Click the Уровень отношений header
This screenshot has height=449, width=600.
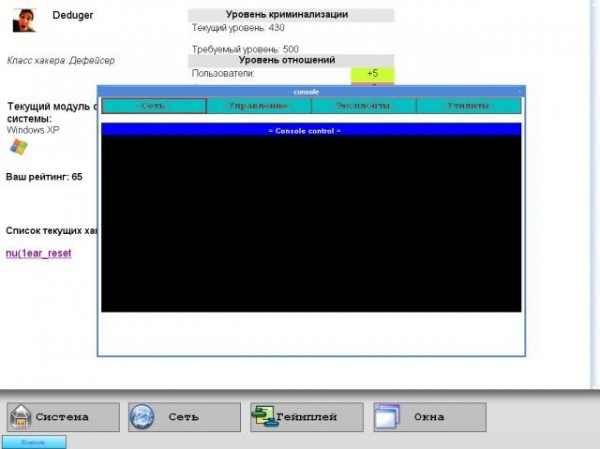pos(291,60)
